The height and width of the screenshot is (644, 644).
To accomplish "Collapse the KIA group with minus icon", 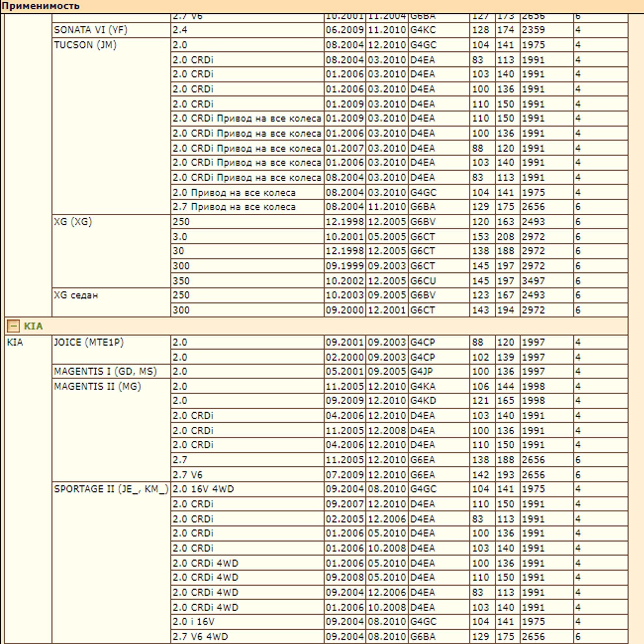I will pyautogui.click(x=13, y=326).
